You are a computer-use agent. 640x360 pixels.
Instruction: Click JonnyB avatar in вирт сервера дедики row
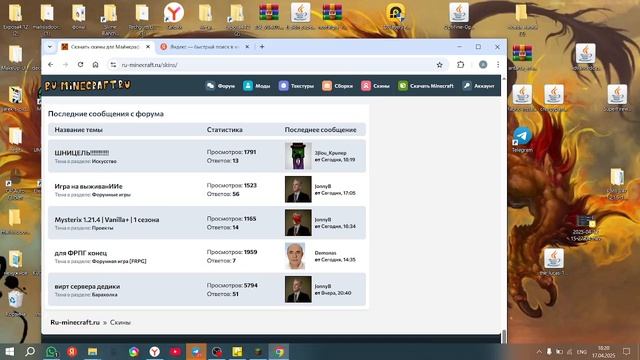(298, 289)
